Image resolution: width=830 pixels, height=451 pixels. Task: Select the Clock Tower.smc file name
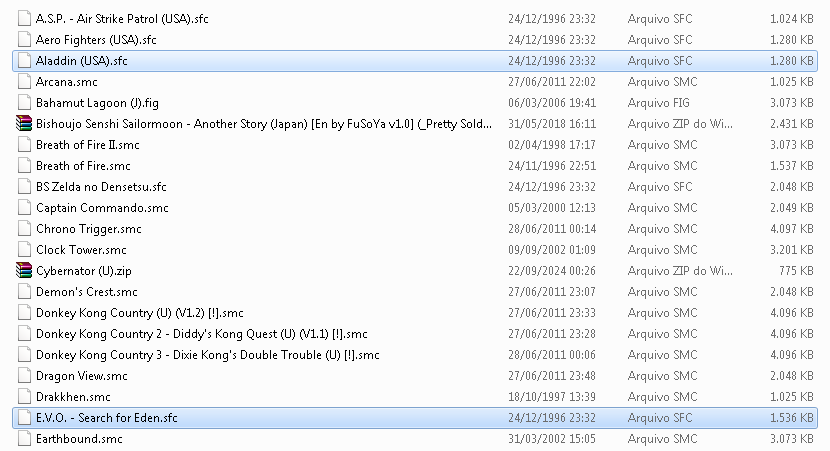[x=81, y=250]
